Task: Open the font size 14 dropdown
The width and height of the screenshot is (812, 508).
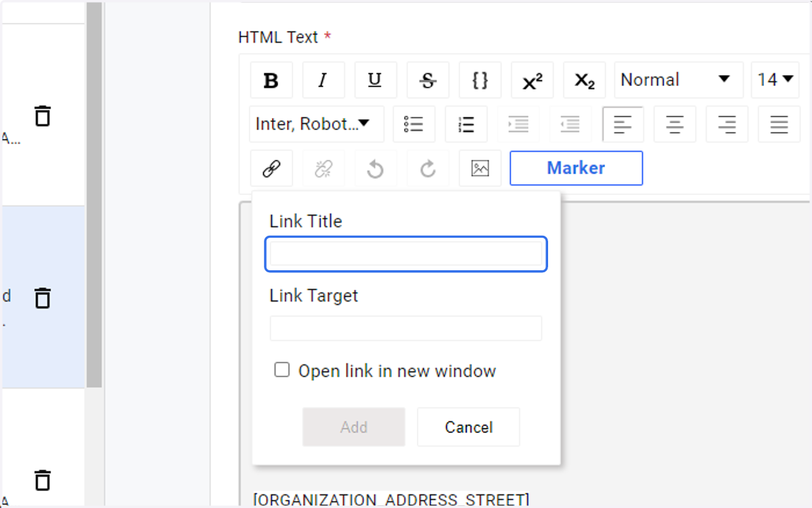Action: (x=775, y=80)
